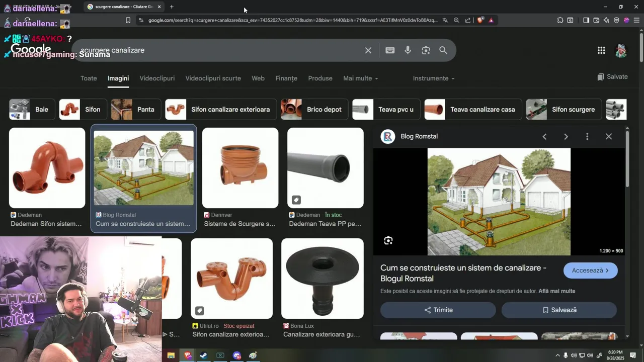The image size is (644, 362).
Task: Close the Blog Romstal preview panel
Action: point(609,137)
